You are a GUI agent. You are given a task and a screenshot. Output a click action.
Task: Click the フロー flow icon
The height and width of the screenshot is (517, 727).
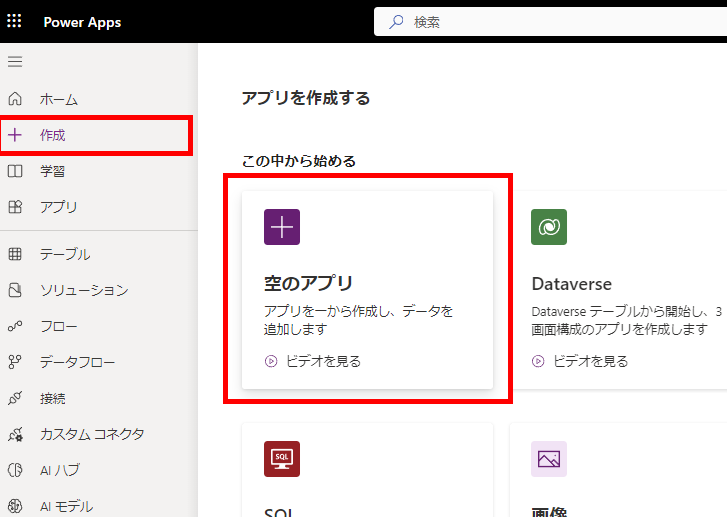pos(15,326)
